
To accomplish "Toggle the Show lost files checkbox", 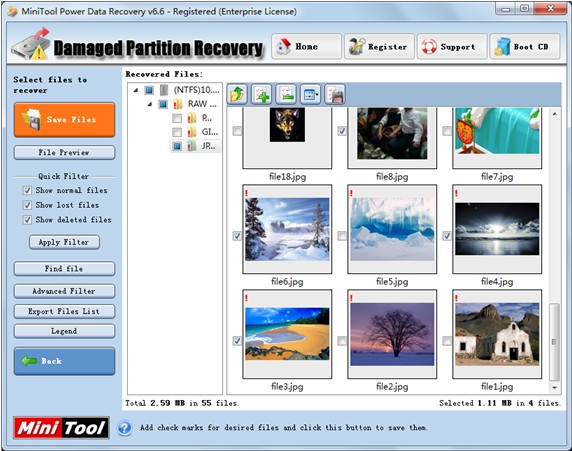I will pos(27,205).
